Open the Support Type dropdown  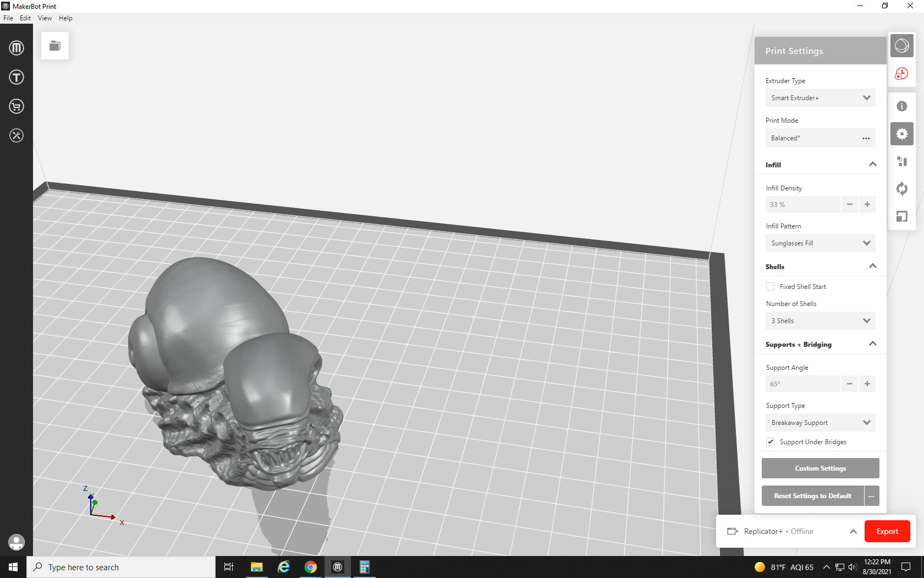pyautogui.click(x=820, y=423)
